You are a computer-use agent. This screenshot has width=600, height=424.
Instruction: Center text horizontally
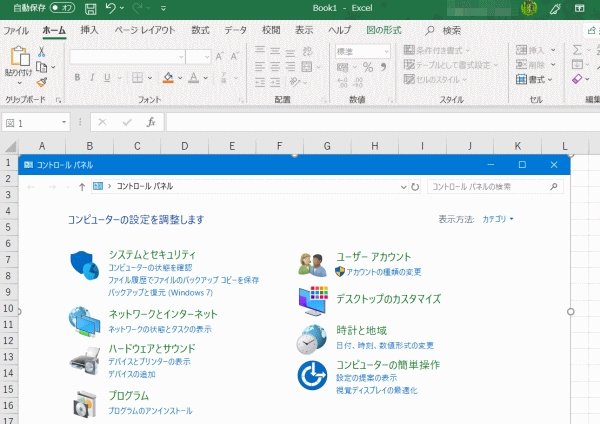(275, 67)
